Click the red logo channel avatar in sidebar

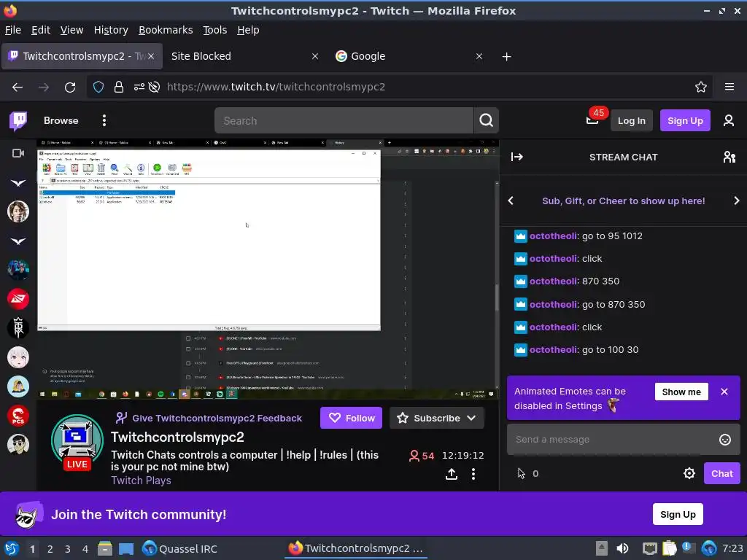tap(18, 299)
